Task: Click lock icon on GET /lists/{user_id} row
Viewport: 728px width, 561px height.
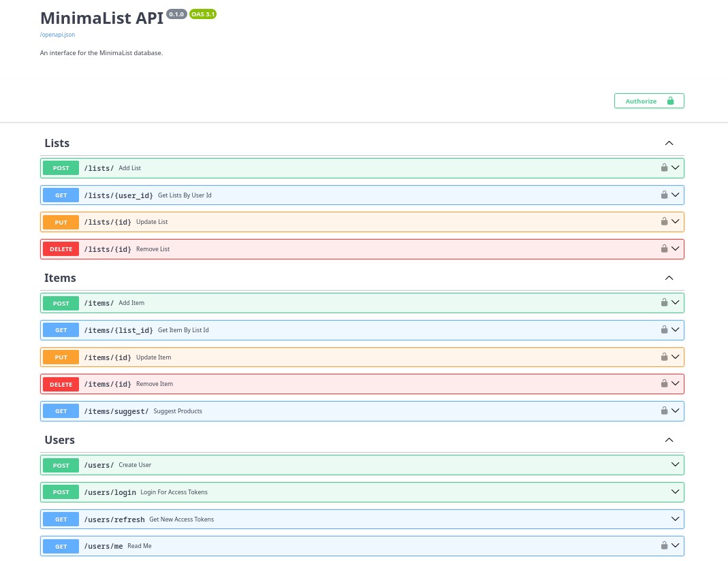Action: [663, 195]
